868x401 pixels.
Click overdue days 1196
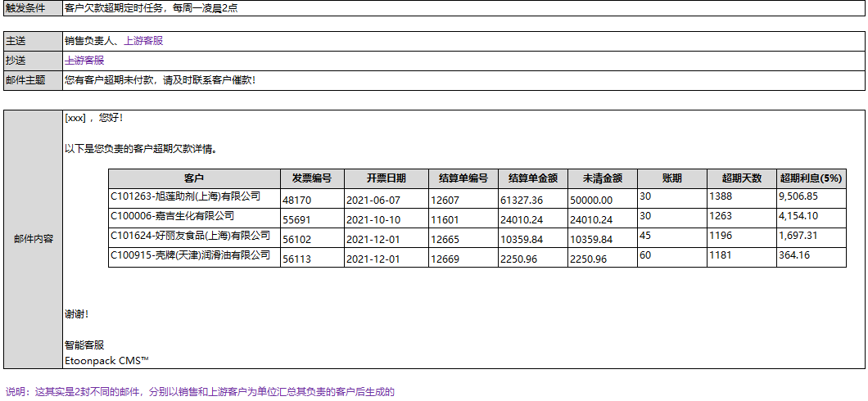click(721, 236)
